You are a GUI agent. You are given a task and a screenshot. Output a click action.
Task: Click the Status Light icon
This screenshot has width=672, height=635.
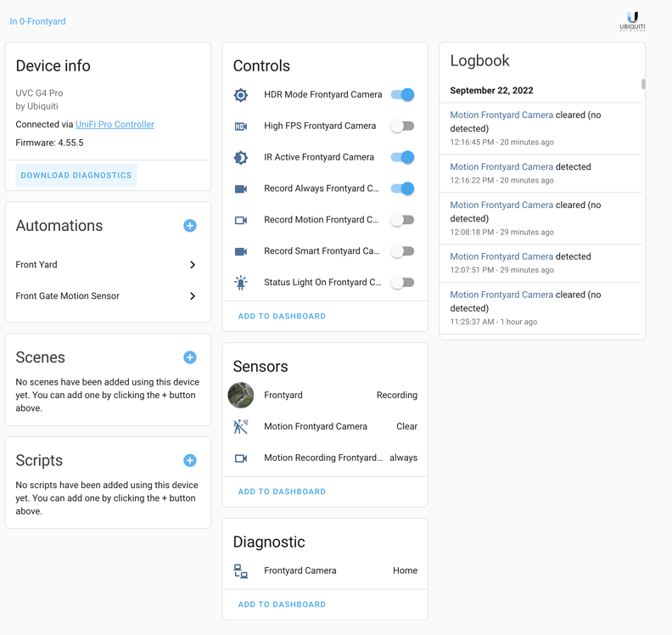241,283
